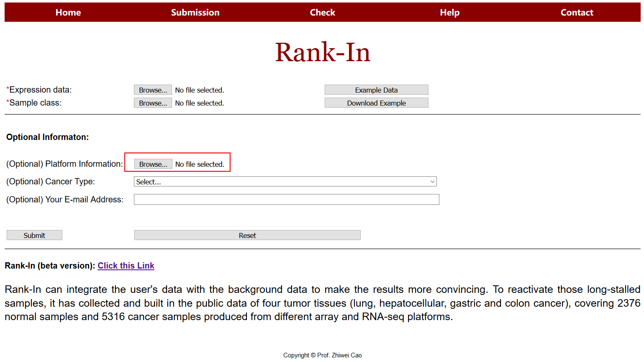Screen dimensions: 644x362
Task: Click the '(Optional) Your E-mail Address:' label
Action: point(65,199)
